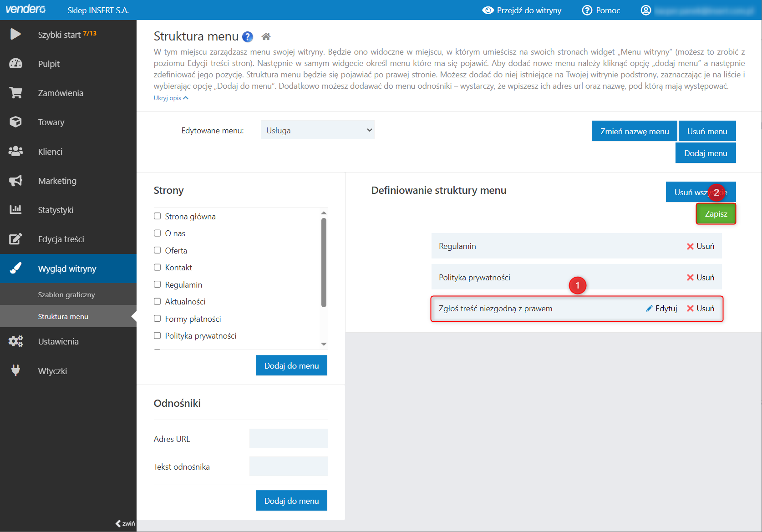Click the Pomoc link in header

tap(601, 10)
